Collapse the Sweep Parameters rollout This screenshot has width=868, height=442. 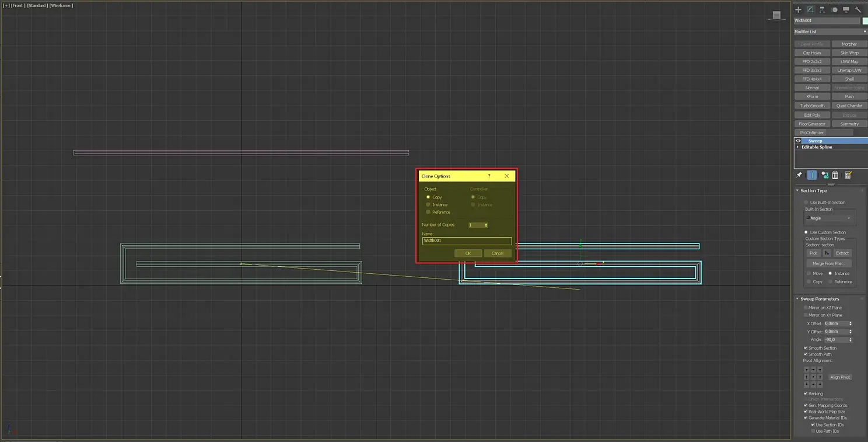pyautogui.click(x=820, y=299)
